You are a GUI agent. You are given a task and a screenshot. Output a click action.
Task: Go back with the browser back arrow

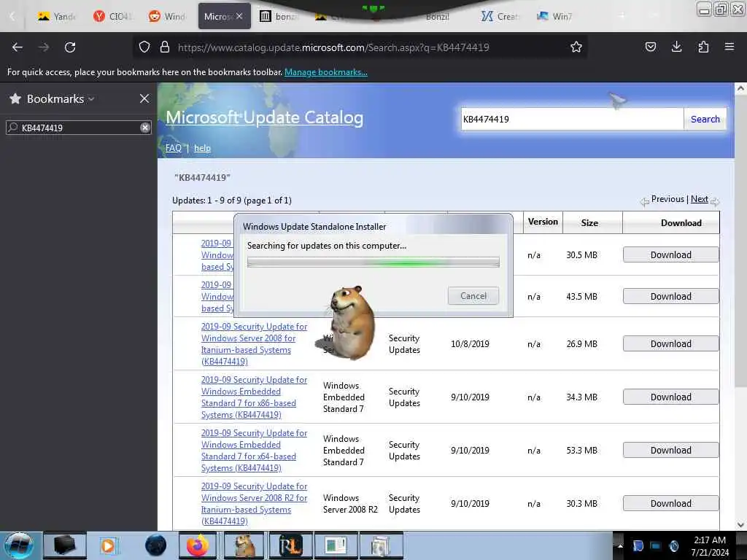(18, 47)
